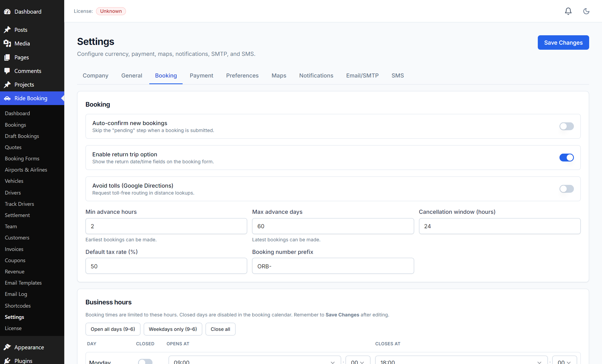The height and width of the screenshot is (364, 602).
Task: Click the Plugins plug icon
Action: (x=7, y=361)
